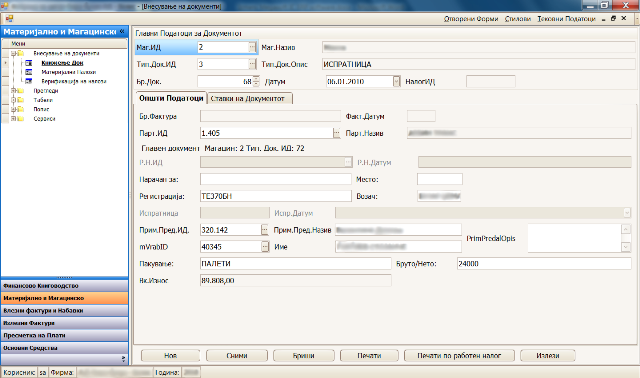This screenshot has width=640, height=378.
Task: Collapse the Внесување на документи tree node
Action: [x=13, y=53]
